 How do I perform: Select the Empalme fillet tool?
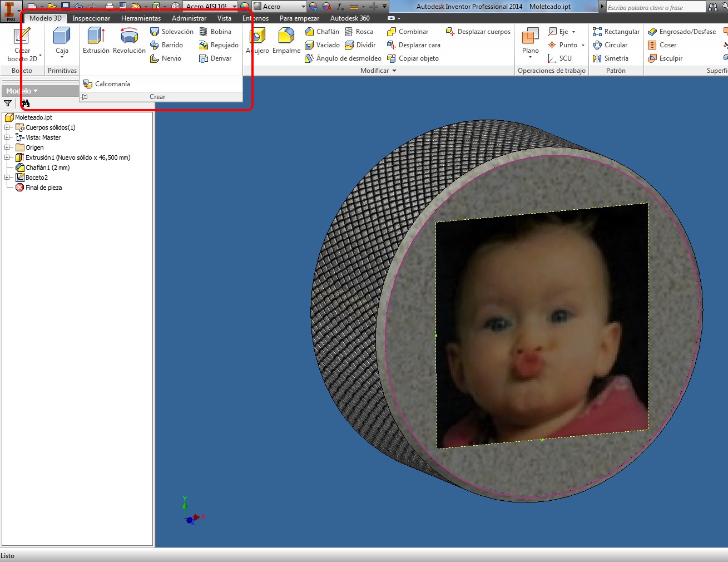[x=286, y=41]
